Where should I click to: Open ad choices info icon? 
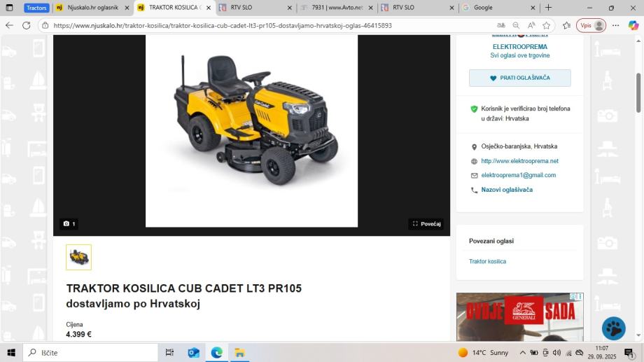pos(573,296)
